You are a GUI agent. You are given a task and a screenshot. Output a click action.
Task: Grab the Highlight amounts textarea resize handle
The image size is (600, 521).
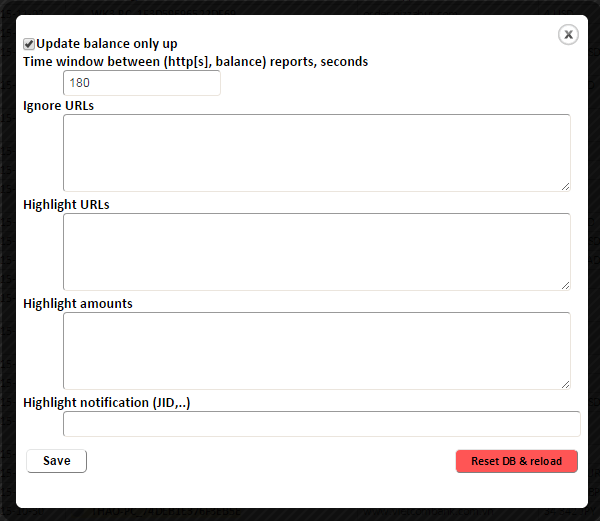pos(565,383)
